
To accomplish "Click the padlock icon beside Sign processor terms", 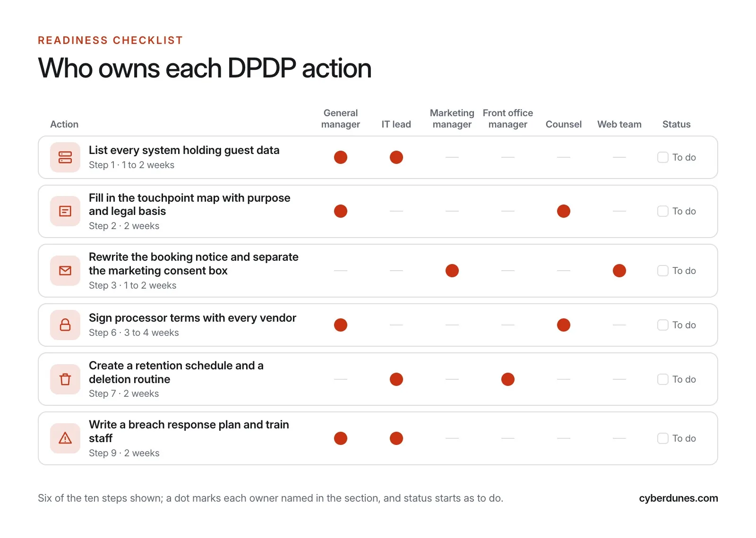I will pyautogui.click(x=65, y=325).
